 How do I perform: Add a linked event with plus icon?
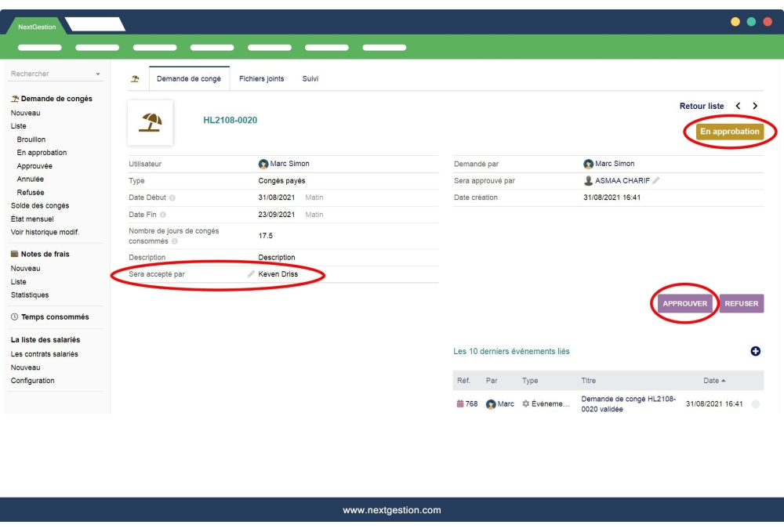[756, 351]
